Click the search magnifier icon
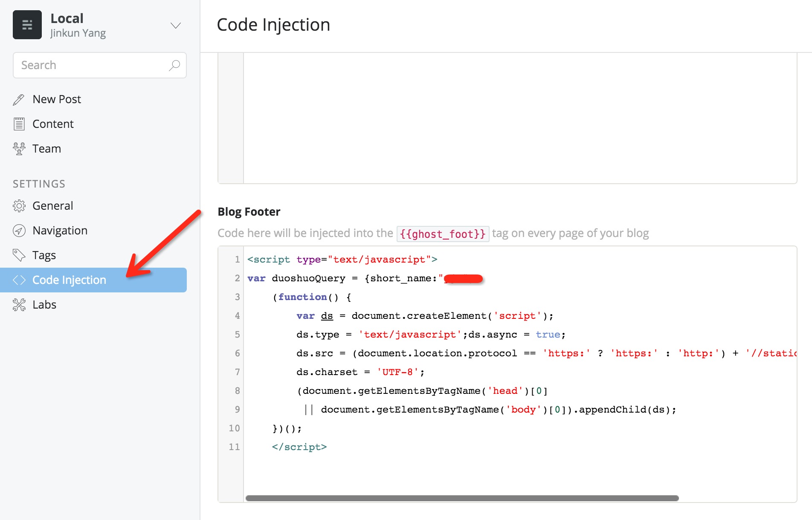 pyautogui.click(x=174, y=65)
